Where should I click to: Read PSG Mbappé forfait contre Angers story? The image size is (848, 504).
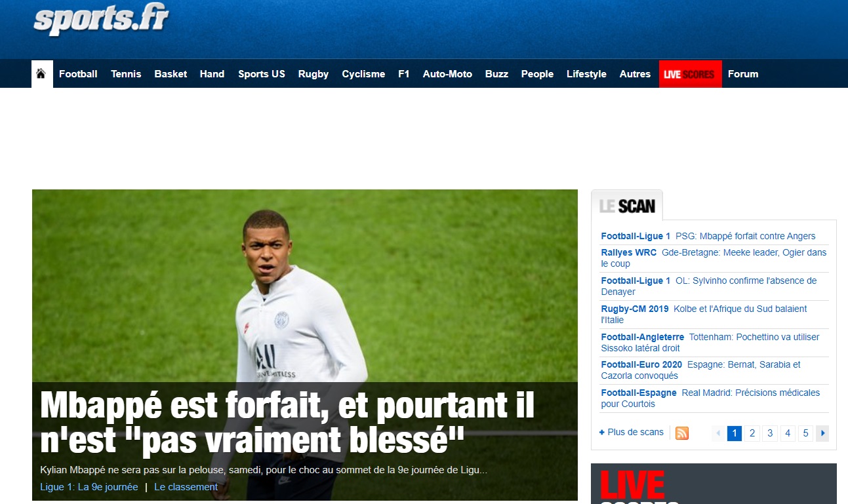[746, 236]
